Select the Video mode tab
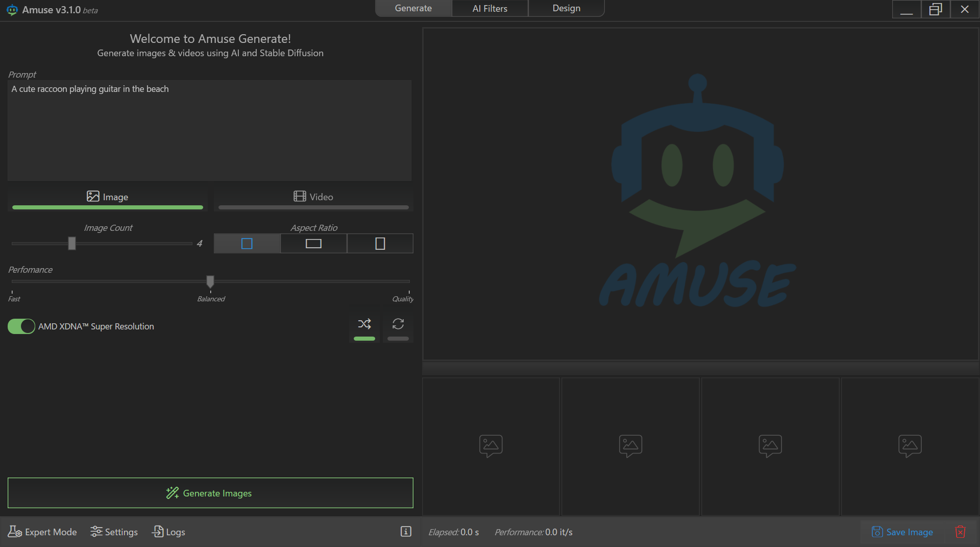 click(x=313, y=198)
